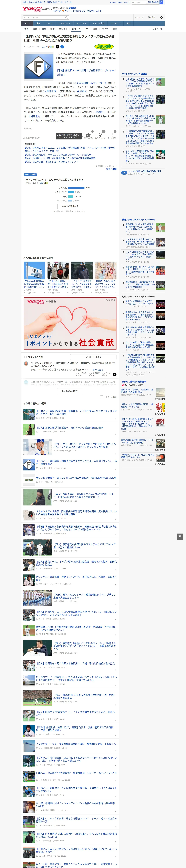
Task: Click the 日本ハム 44% poll bar
Action: point(76,188)
